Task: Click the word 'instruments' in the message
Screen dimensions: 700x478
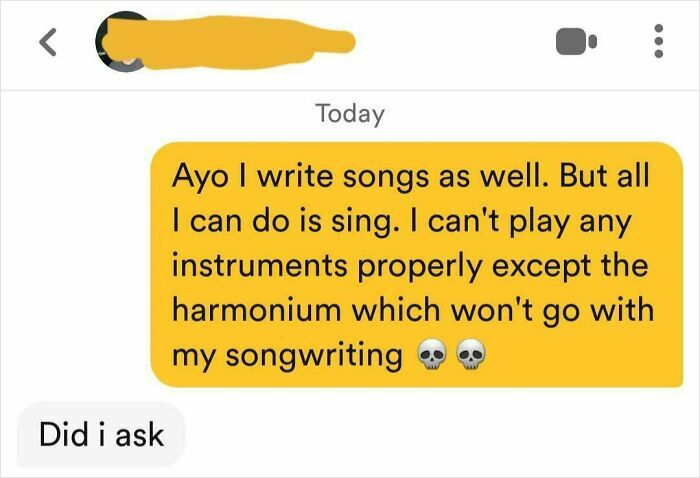Action: point(259,265)
